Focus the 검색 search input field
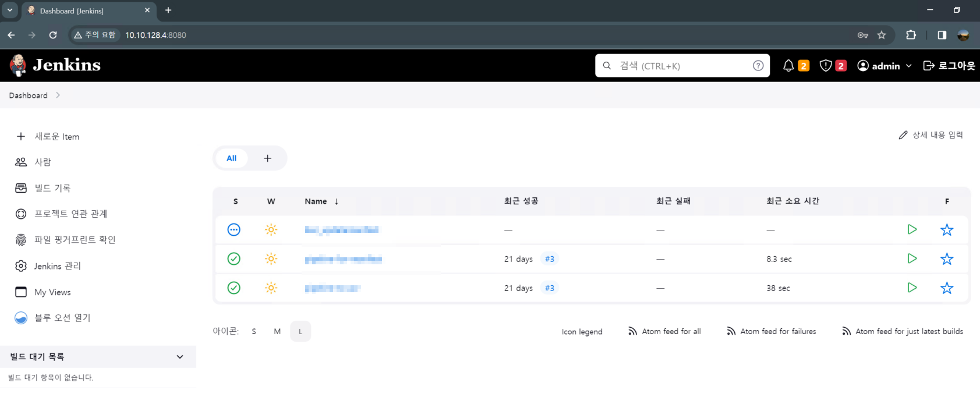 click(x=682, y=66)
